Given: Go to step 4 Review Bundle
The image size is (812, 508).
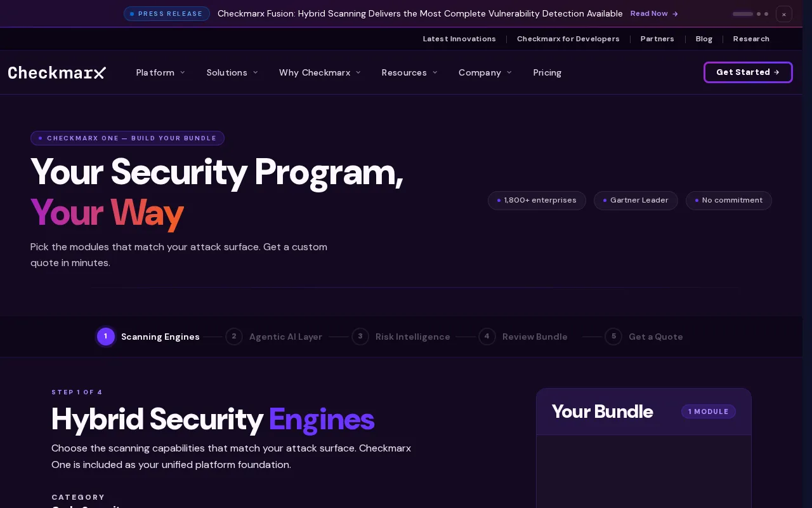Looking at the screenshot, I should tap(523, 337).
